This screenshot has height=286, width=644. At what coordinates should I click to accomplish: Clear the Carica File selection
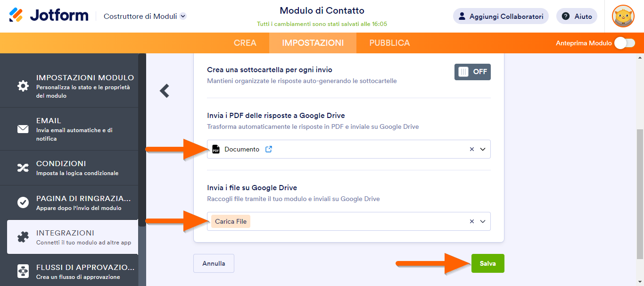(471, 221)
